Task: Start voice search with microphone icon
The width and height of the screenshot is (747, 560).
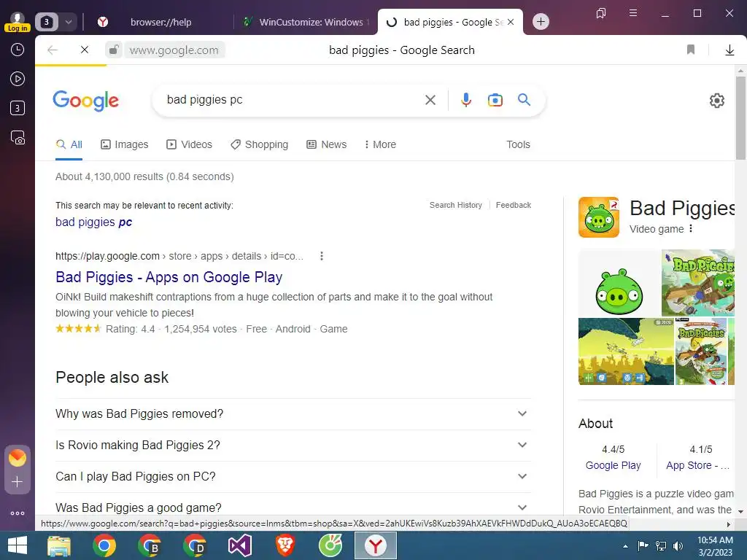Action: click(466, 99)
